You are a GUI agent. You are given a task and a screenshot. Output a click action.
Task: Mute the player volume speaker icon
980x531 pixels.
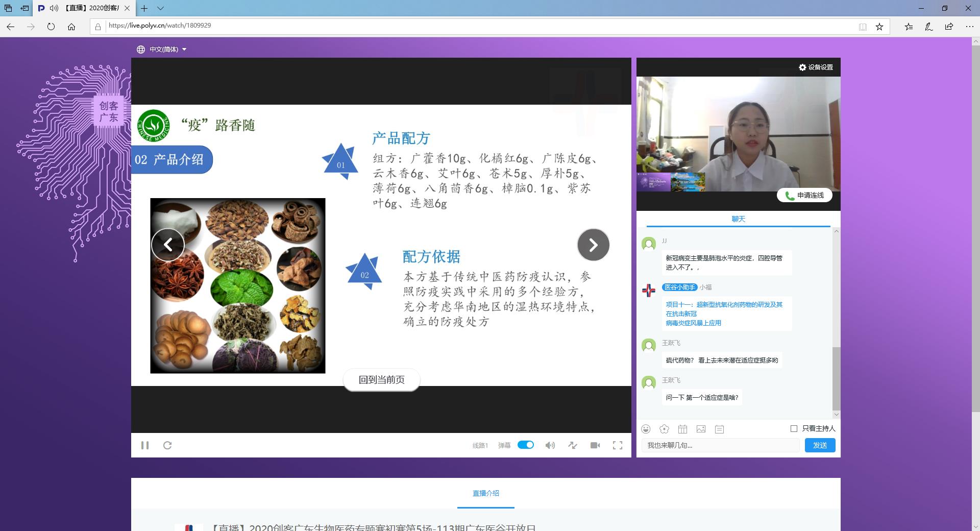point(550,445)
